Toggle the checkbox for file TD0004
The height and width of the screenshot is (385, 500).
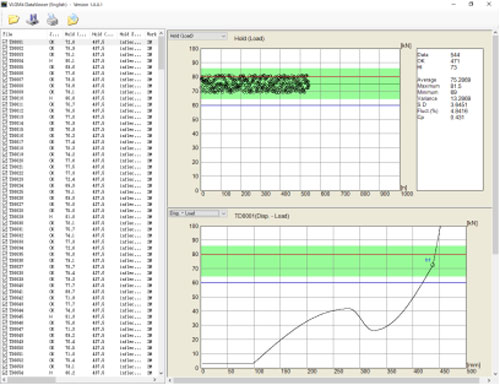[5, 61]
